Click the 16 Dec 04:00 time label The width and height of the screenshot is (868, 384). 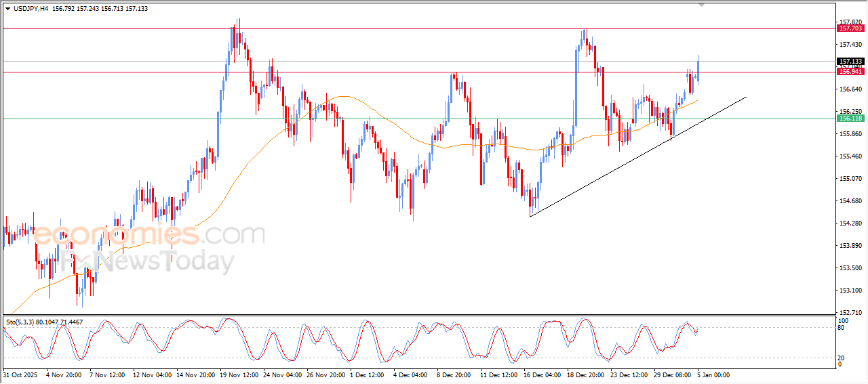[542, 375]
